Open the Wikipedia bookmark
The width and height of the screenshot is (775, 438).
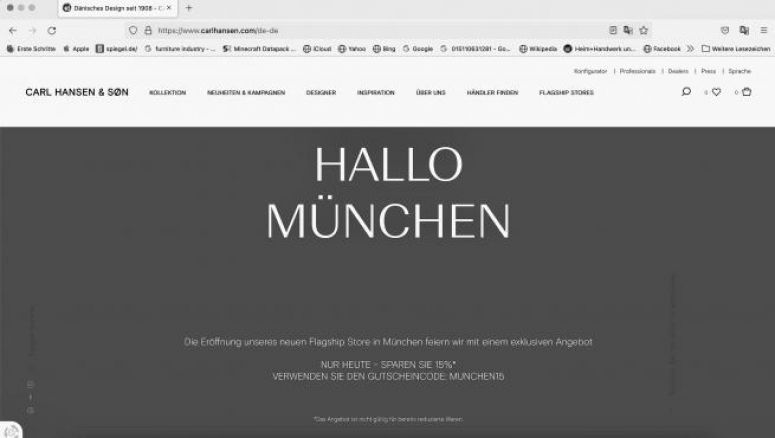(x=539, y=48)
